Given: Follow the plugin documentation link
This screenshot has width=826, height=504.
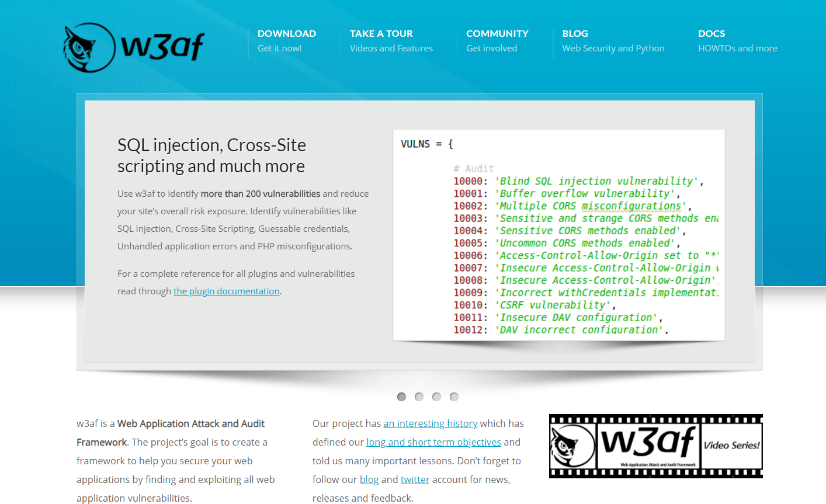Looking at the screenshot, I should [227, 291].
